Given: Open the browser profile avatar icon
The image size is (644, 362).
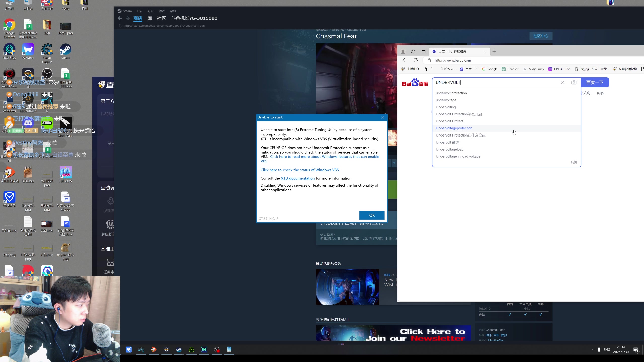Looking at the screenshot, I should (x=403, y=51).
